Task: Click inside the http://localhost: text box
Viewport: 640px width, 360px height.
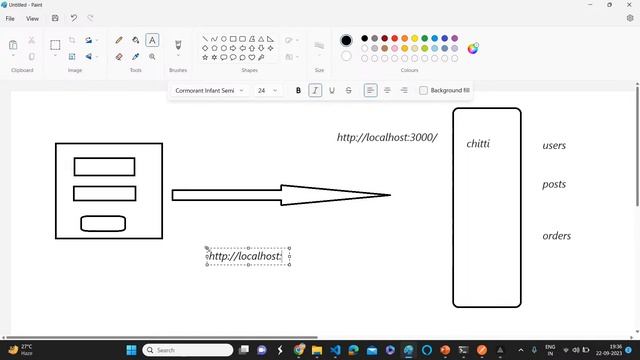Action: (248, 256)
